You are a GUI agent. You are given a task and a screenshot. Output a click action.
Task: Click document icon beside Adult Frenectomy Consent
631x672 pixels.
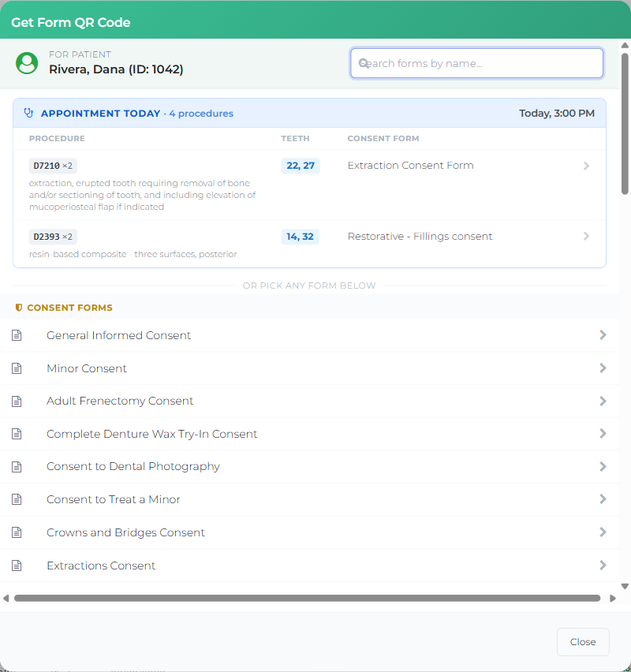17,401
